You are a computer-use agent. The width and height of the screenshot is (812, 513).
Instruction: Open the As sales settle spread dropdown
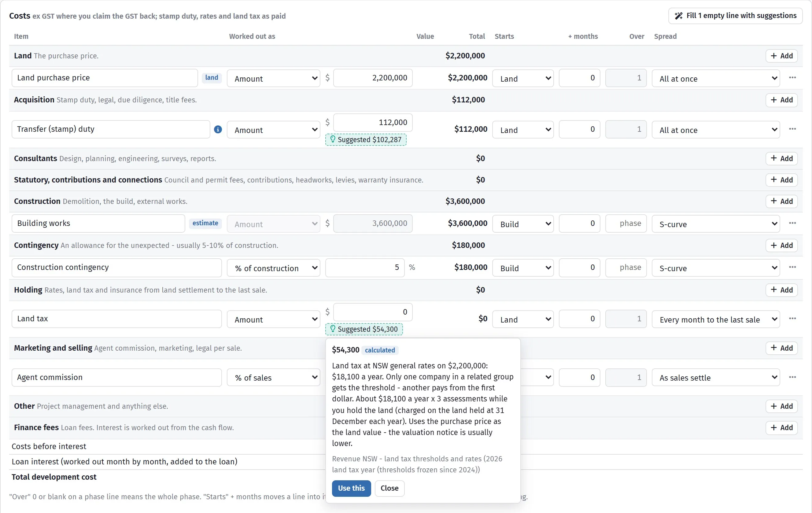click(716, 378)
